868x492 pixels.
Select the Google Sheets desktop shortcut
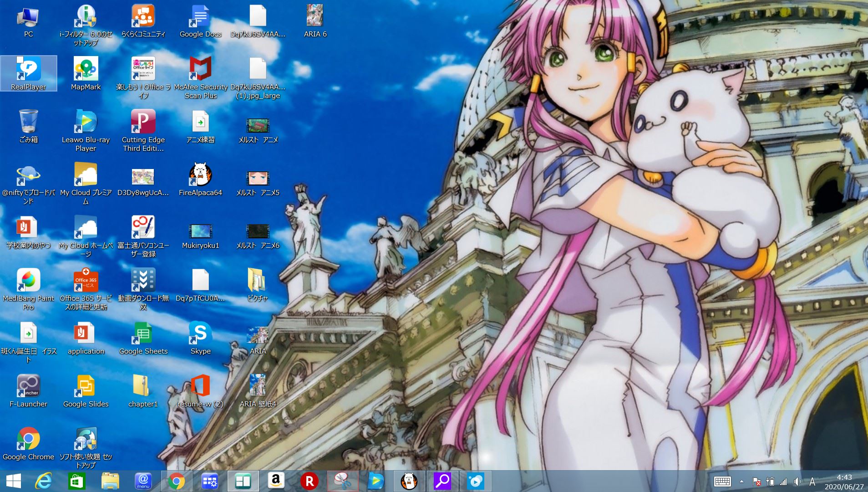coord(143,338)
